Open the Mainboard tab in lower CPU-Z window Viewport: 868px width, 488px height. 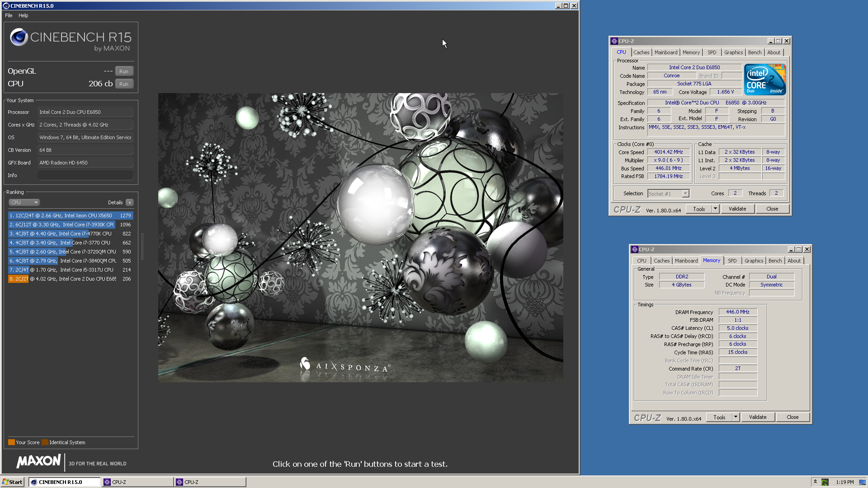point(686,261)
